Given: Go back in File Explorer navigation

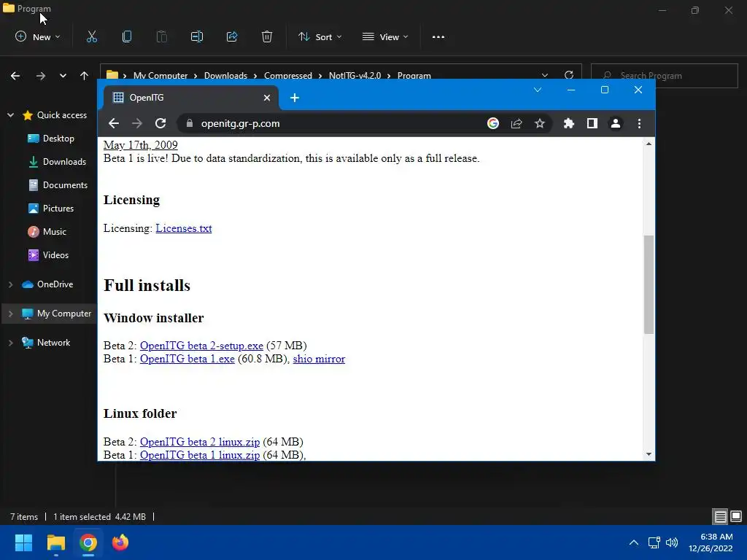Looking at the screenshot, I should point(15,76).
